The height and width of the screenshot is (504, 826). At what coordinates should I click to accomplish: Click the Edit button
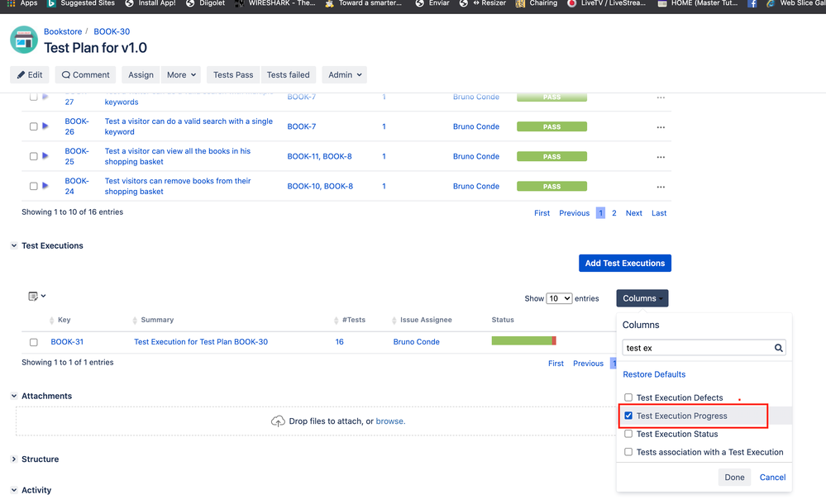pyautogui.click(x=30, y=75)
